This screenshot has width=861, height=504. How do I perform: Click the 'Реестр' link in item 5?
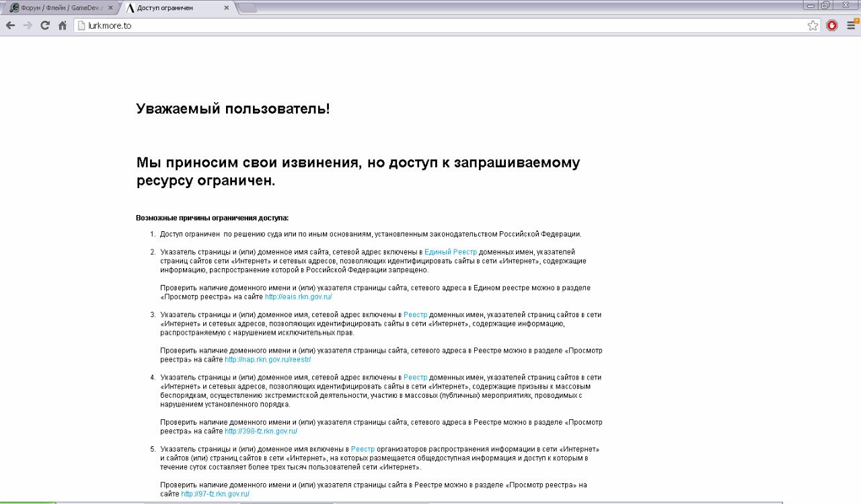[363, 449]
